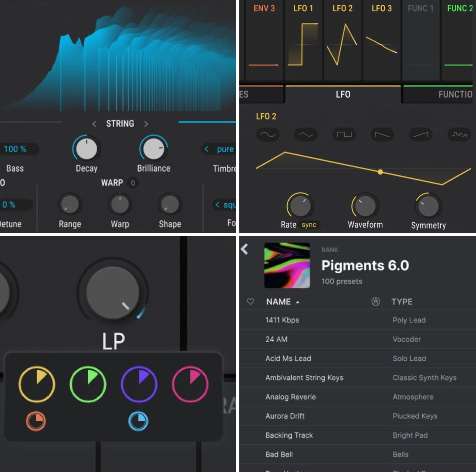
Task: Toggle the favorites heart column header
Action: [x=250, y=302]
